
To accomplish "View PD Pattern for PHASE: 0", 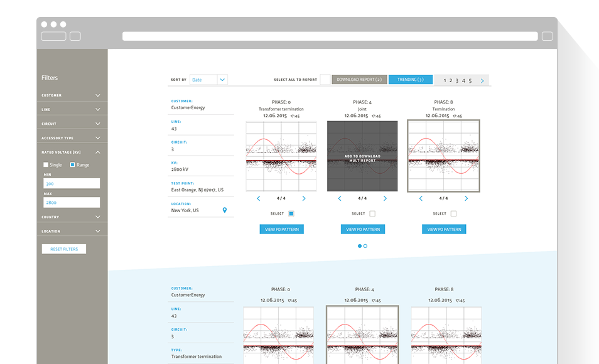I will click(281, 229).
